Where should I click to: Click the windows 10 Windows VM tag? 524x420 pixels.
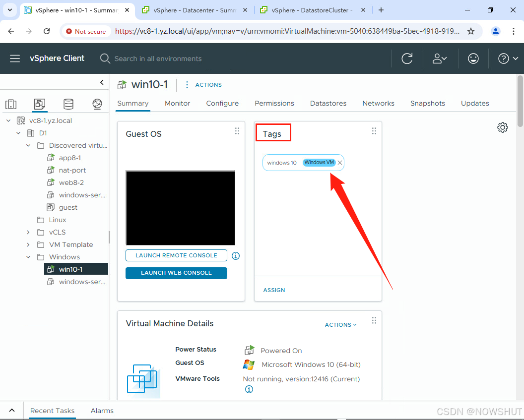coord(303,163)
